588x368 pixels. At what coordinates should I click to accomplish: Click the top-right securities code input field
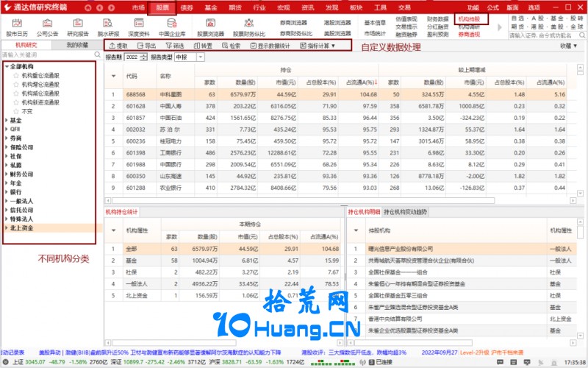543,35
